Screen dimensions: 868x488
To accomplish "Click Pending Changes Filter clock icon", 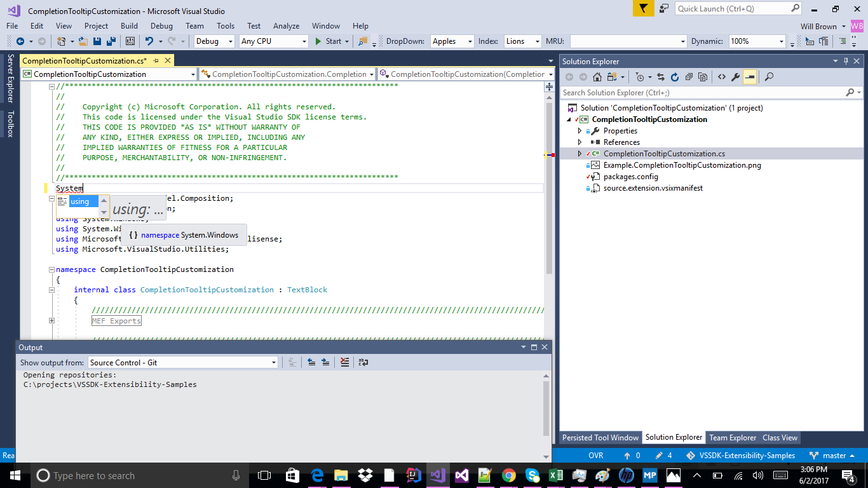I will (640, 77).
